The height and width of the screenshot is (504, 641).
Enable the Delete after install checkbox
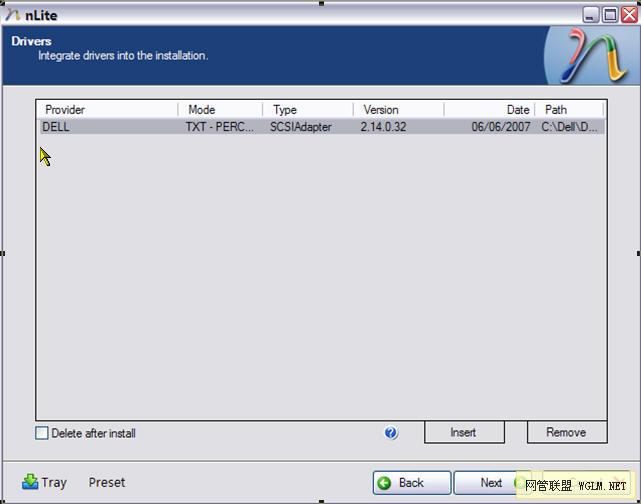[x=42, y=433]
